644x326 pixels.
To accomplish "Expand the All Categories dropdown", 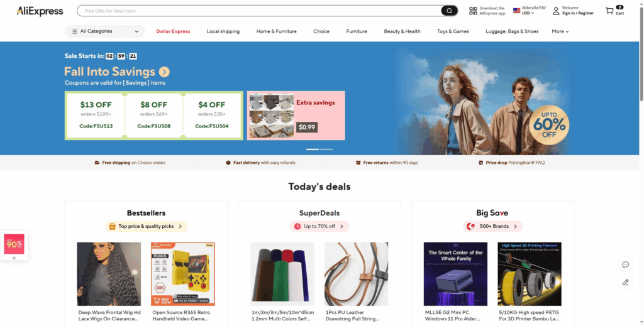I will pos(105,31).
